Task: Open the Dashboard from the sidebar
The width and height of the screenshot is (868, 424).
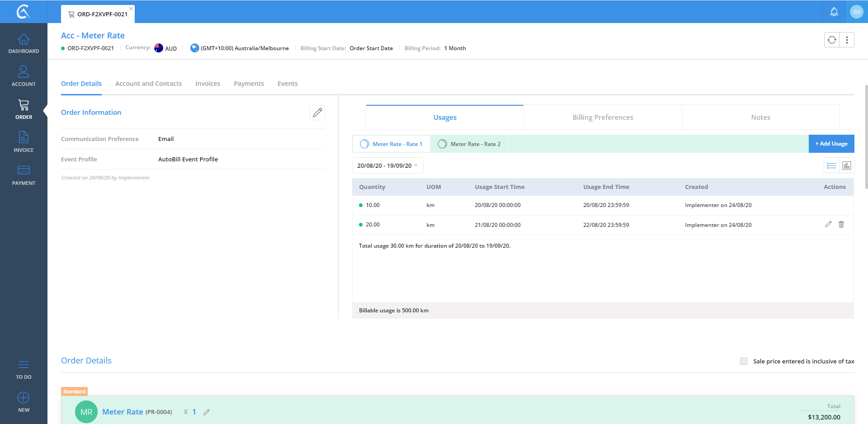Action: point(24,43)
